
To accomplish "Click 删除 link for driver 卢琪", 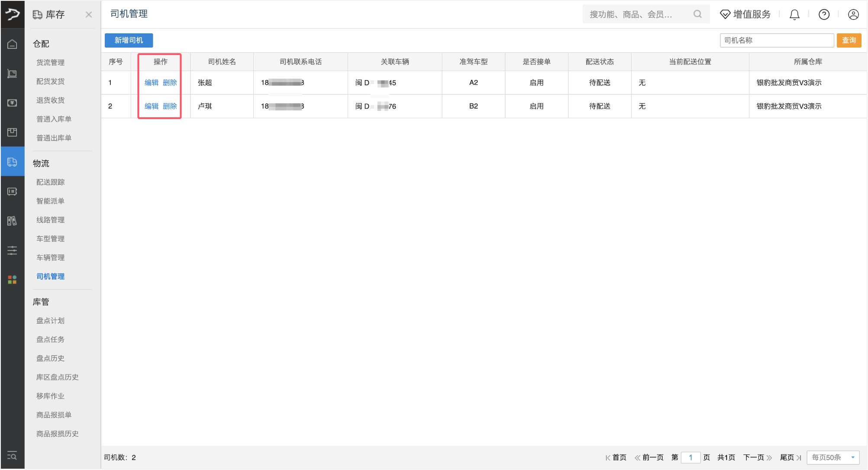I will (x=170, y=106).
